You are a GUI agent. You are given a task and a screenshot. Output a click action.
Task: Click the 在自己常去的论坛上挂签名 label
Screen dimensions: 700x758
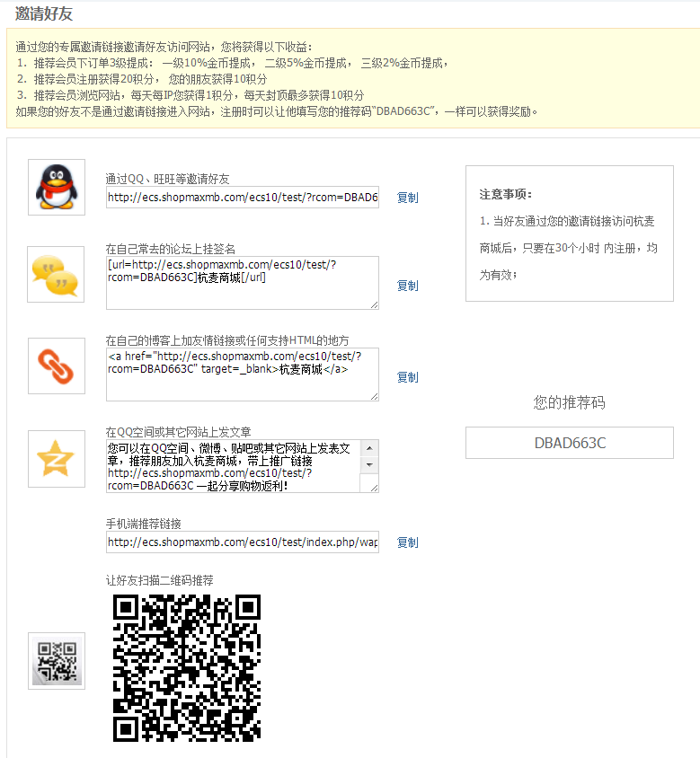(171, 249)
